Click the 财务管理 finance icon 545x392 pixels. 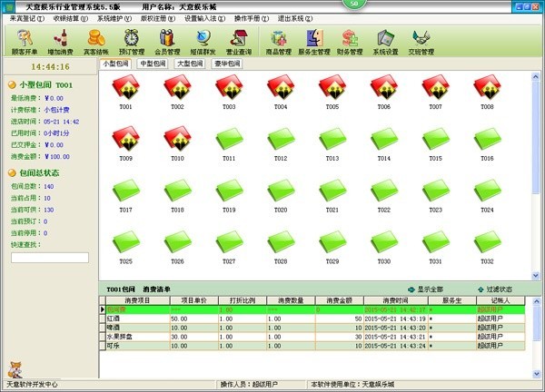tap(352, 41)
